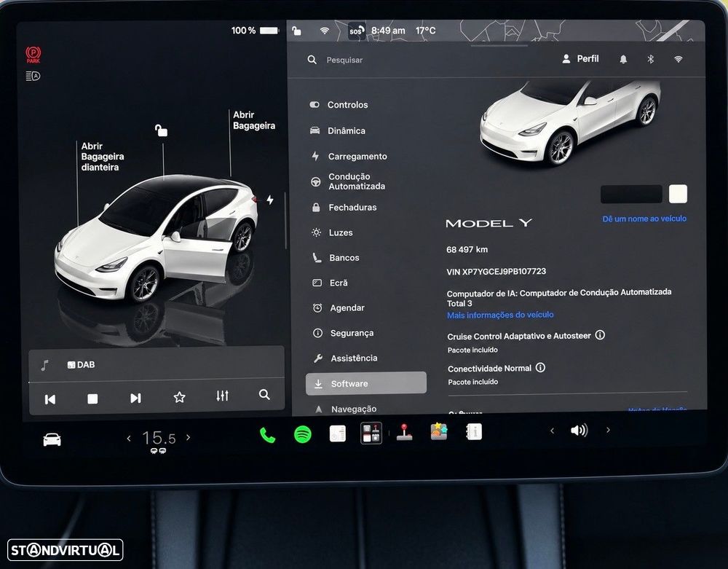The width and height of the screenshot is (728, 569).
Task: Open the app launcher icon
Action: 371,433
